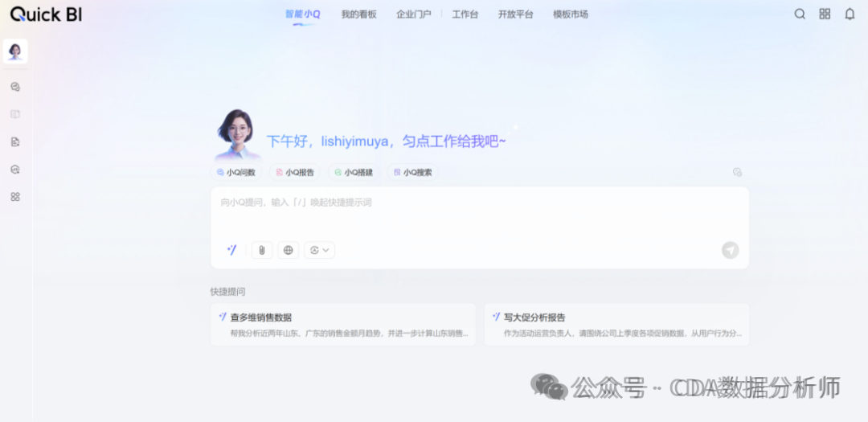The image size is (868, 422).
Task: Click the assistant avatar in sidebar
Action: point(15,51)
